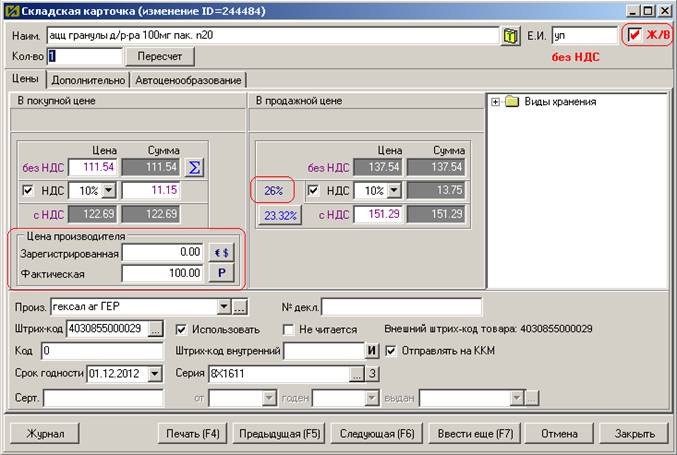The height and width of the screenshot is (455, 677).
Task: Uncheck the Использовать checkbox
Action: [x=181, y=328]
